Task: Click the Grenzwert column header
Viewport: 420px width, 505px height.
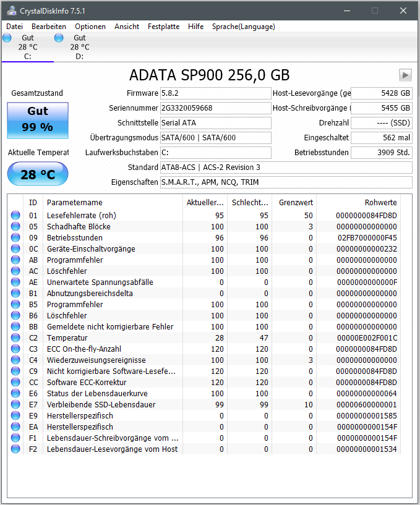Action: pos(294,202)
